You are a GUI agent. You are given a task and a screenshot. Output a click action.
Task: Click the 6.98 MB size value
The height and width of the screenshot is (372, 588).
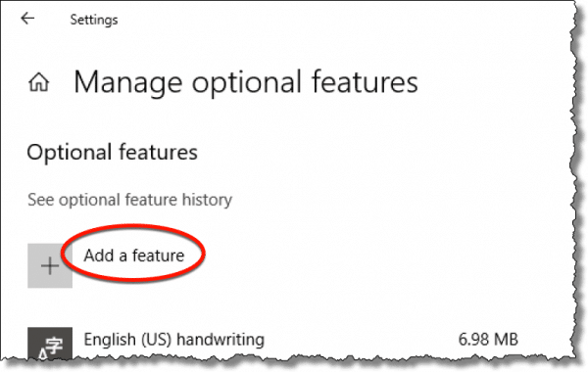pyautogui.click(x=488, y=340)
